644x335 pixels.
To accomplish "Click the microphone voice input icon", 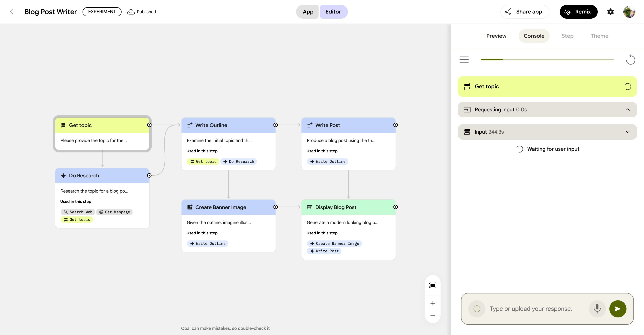I will (x=597, y=309).
